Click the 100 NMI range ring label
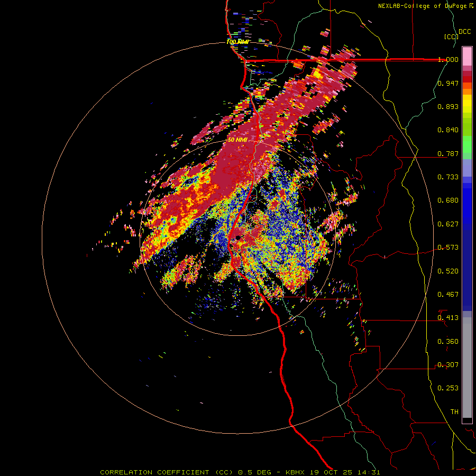 pyautogui.click(x=237, y=42)
